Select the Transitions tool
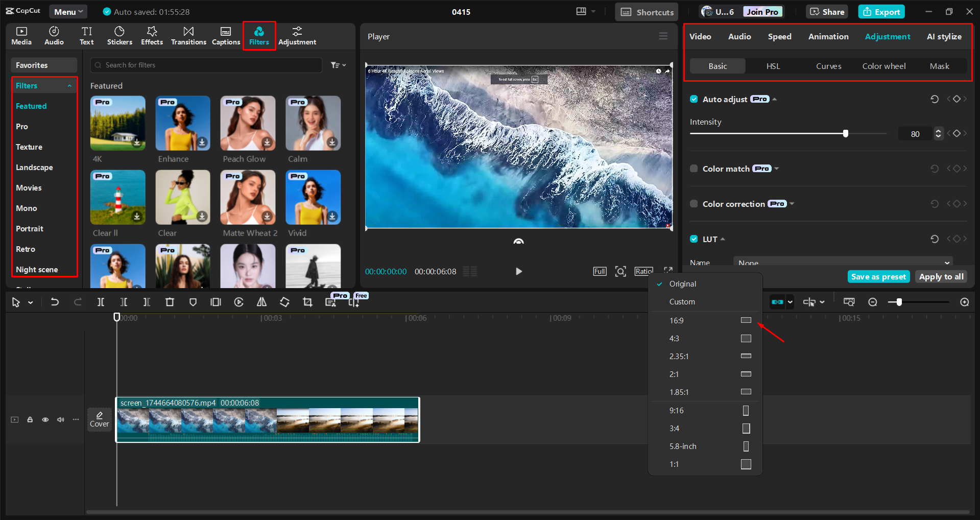Viewport: 980px width, 520px height. point(188,35)
